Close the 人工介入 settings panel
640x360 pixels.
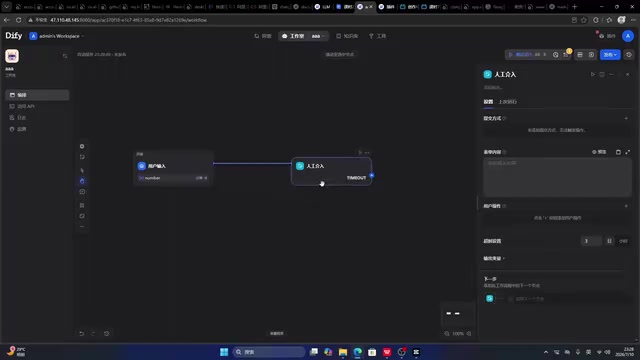[x=627, y=74]
